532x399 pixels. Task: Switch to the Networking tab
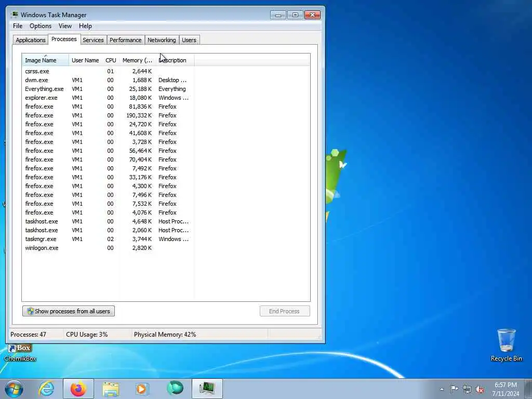point(162,39)
